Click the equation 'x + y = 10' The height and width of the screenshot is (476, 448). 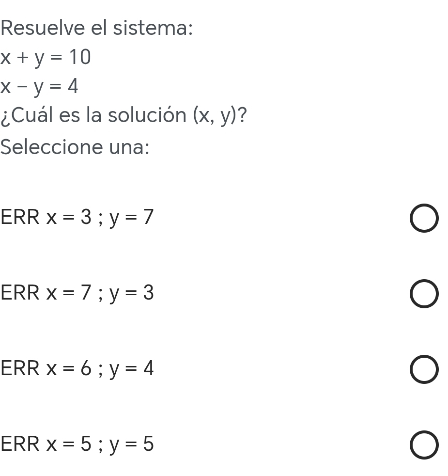[46, 57]
